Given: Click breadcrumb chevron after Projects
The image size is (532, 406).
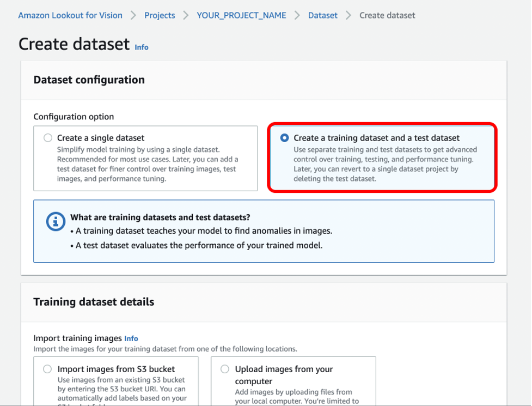Looking at the screenshot, I should [x=186, y=15].
